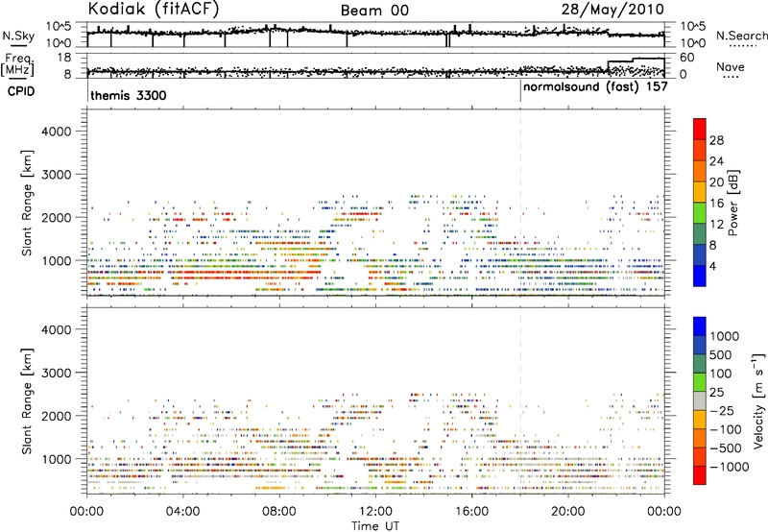
Task: Click the '4' tick on Power scale
Action: click(712, 266)
